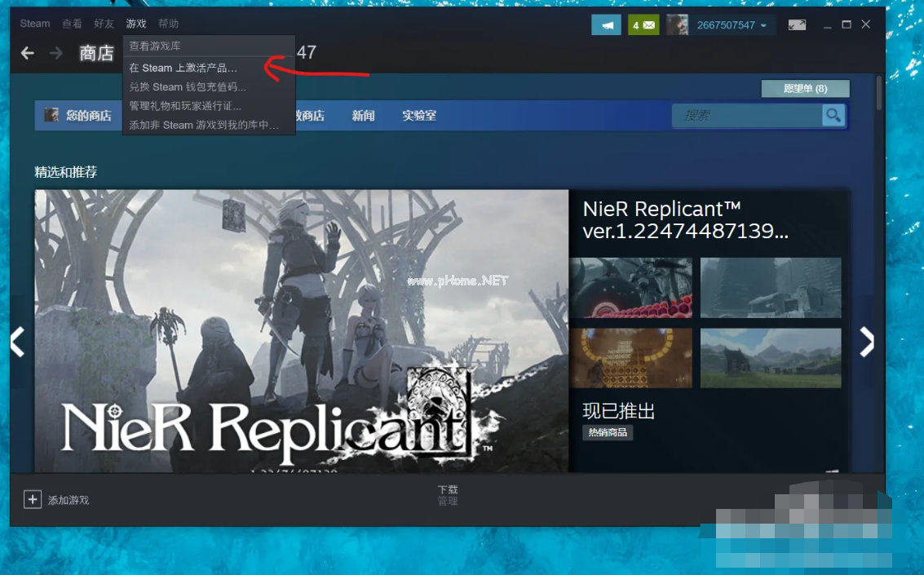Viewport: 924px width, 575px height.
Task: Click the user avatar picture
Action: coord(677,25)
